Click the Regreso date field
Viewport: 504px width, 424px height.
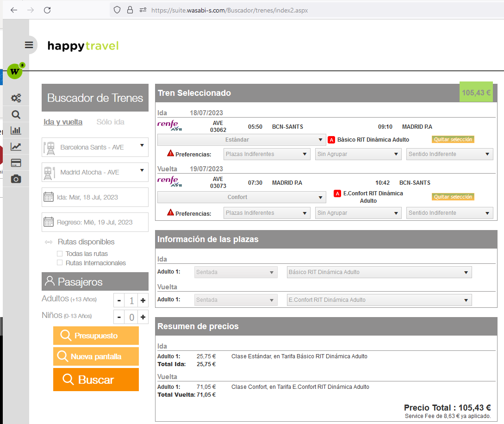95,222
